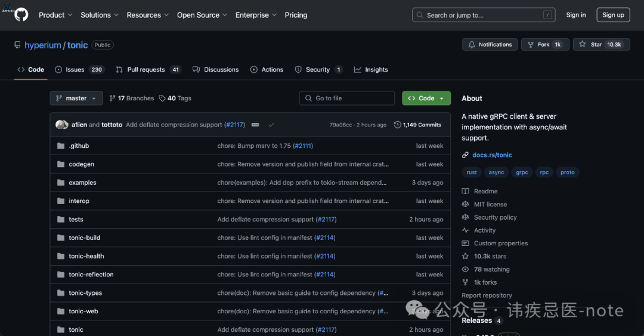The width and height of the screenshot is (644, 336).
Task: Expand the Product menu
Action: click(55, 15)
